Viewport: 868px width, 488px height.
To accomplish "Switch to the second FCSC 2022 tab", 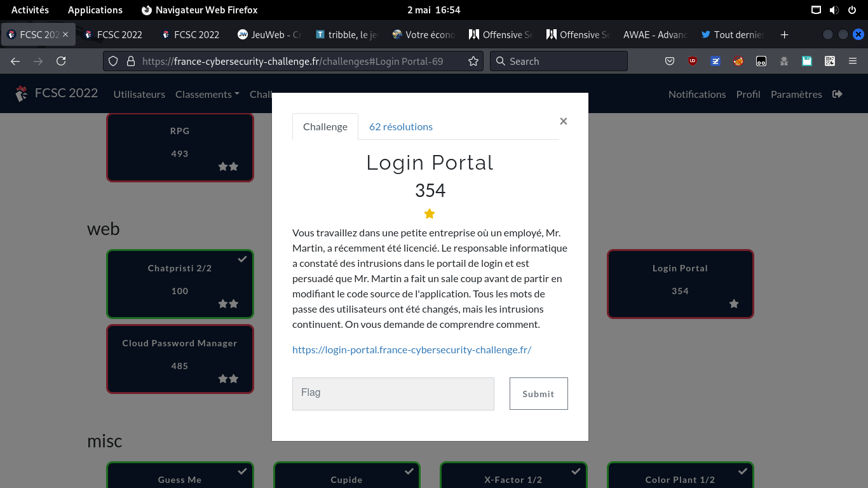I will coord(114,34).
